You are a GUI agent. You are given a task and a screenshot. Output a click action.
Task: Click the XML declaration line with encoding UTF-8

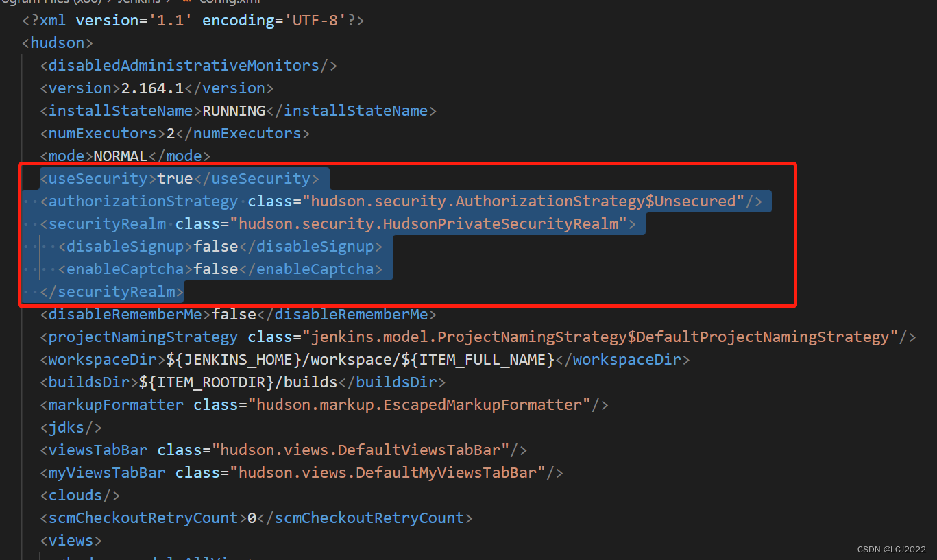[193, 20]
